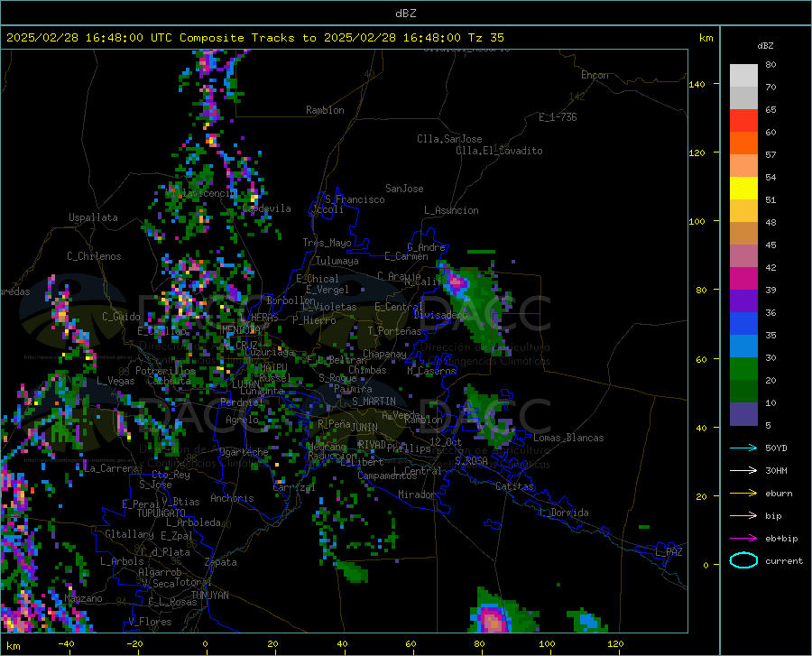Click the pink bip arrow legend icon
The height and width of the screenshot is (656, 812).
[x=743, y=516]
